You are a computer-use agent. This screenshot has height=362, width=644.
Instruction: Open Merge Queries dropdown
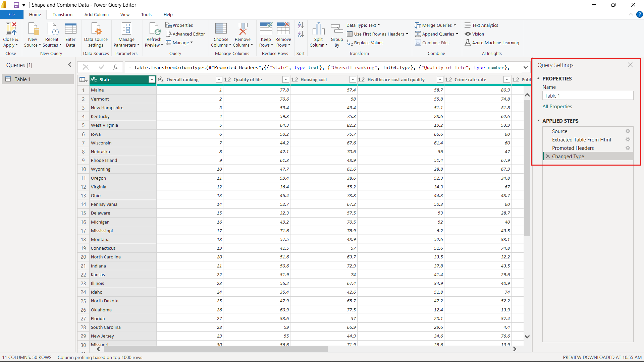pos(435,25)
